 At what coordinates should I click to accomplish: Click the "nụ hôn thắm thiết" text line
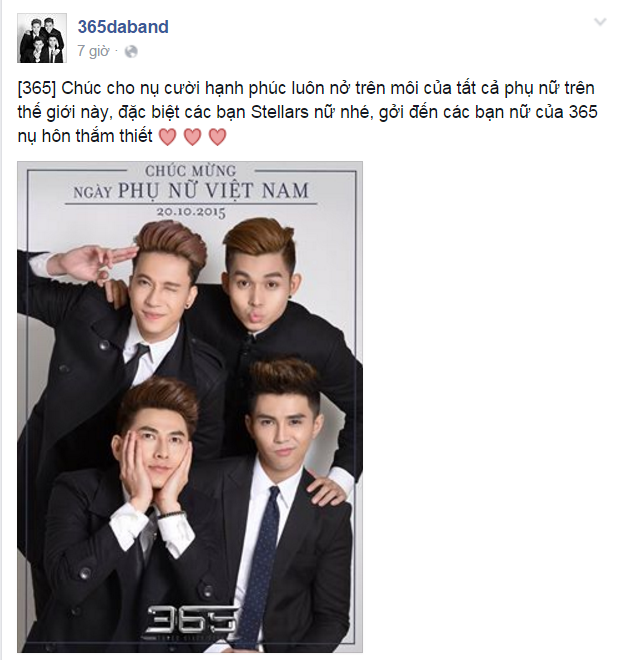coord(85,136)
